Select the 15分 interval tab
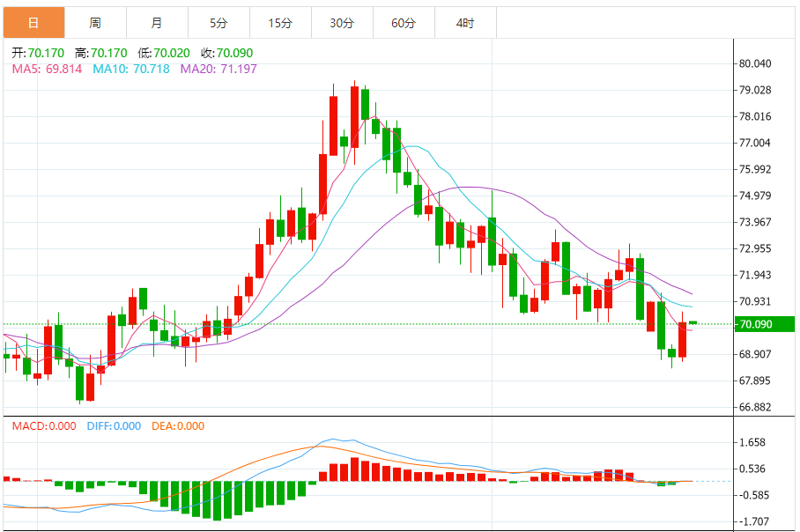This screenshot has width=800, height=532. click(x=280, y=22)
